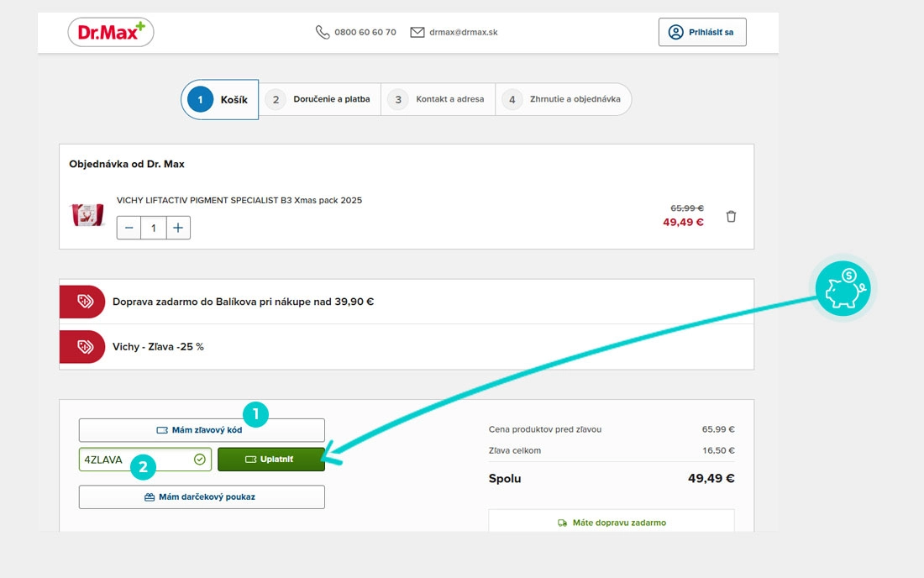
Task: Click the 16,50 € discount value
Action: click(x=718, y=451)
